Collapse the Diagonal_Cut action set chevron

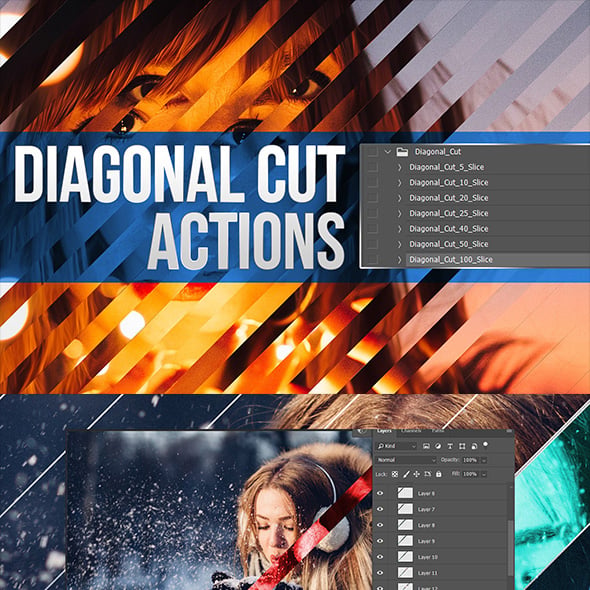pyautogui.click(x=388, y=152)
